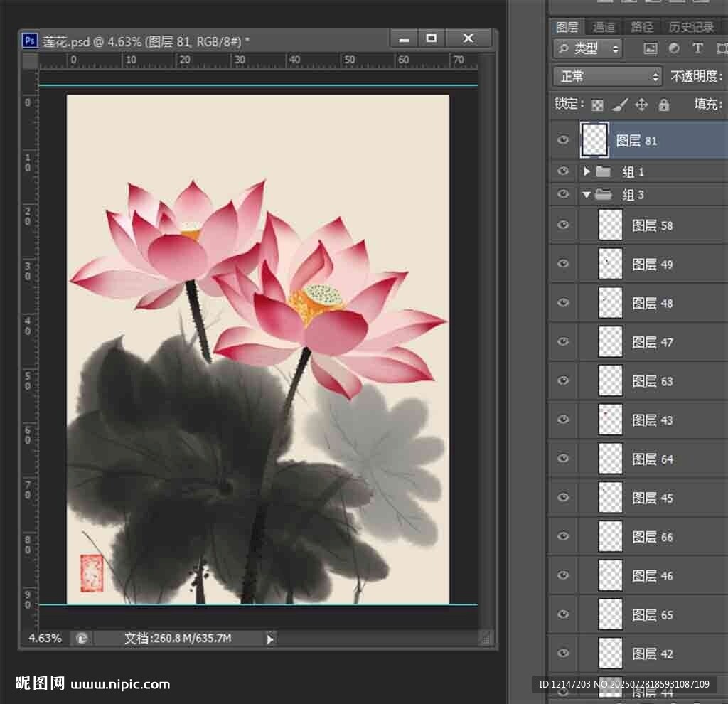Image resolution: width=728 pixels, height=704 pixels.
Task: Toggle eye icon for 图层 42
Action: coord(563,654)
